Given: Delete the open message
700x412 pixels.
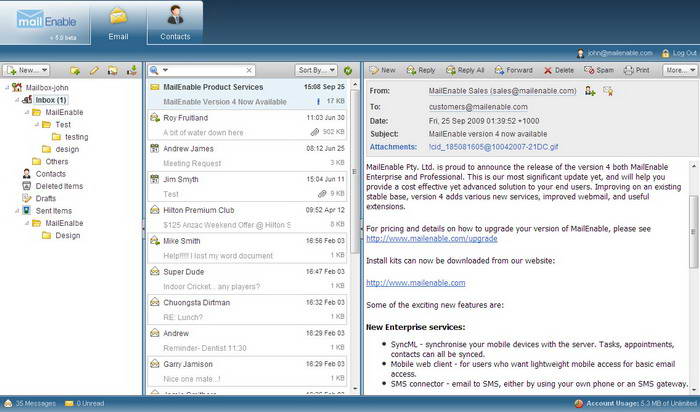Looking at the screenshot, I should pyautogui.click(x=559, y=70).
